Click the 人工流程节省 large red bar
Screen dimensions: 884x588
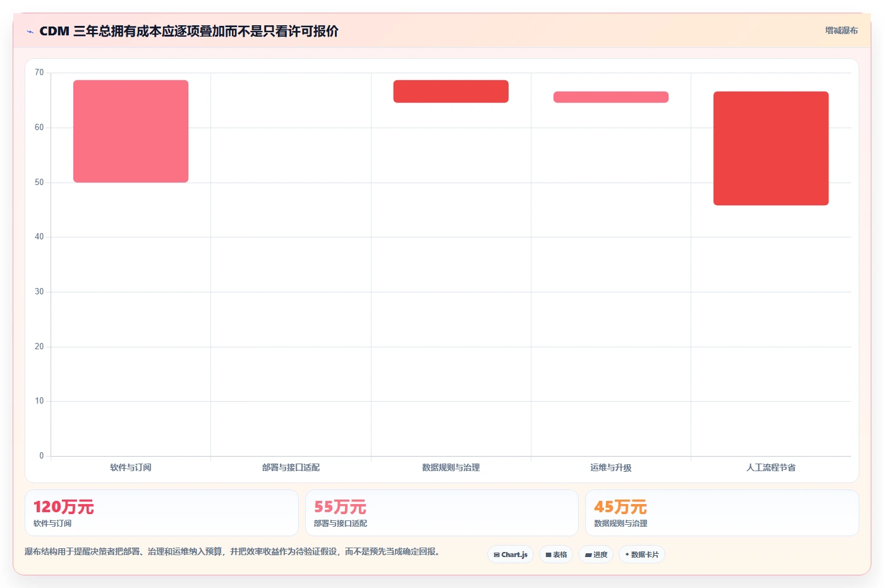pyautogui.click(x=771, y=148)
